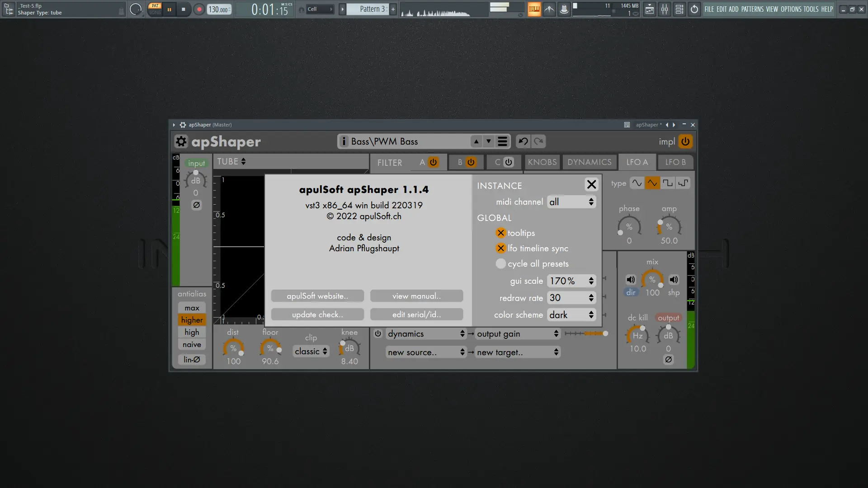
Task: Select the sine LFO waveform type
Action: coord(637,183)
